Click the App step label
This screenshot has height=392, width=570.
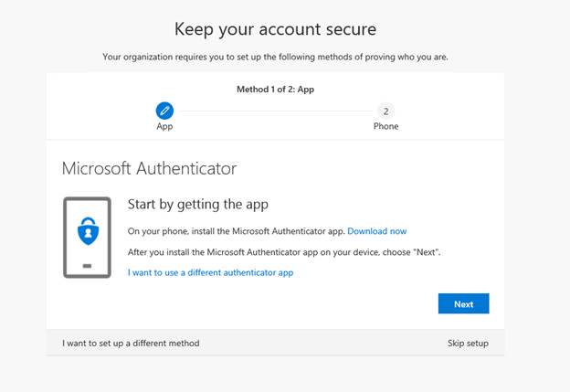click(164, 126)
